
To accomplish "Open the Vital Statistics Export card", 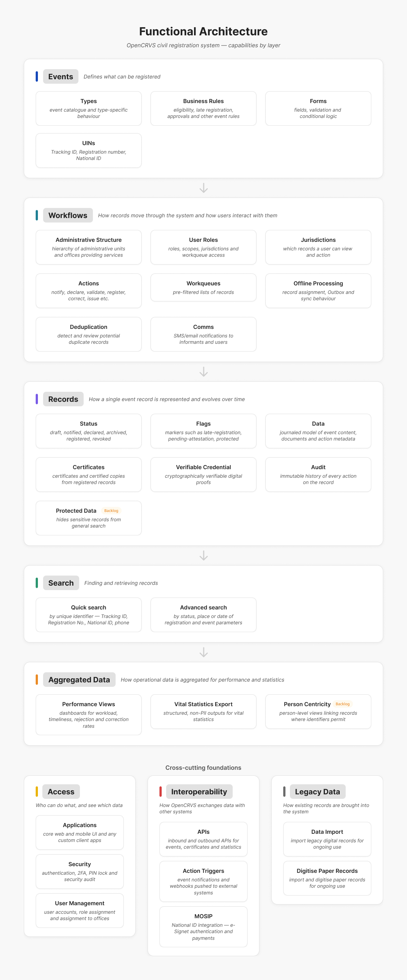I will coord(203,711).
